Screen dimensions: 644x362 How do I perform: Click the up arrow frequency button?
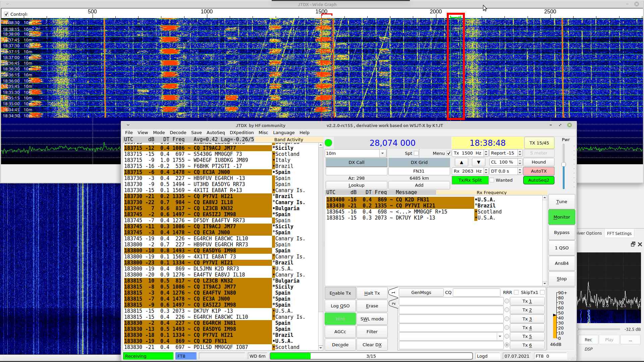pos(462,162)
